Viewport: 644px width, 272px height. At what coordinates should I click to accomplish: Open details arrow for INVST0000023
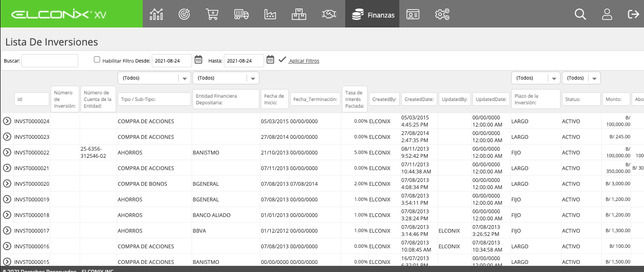pyautogui.click(x=7, y=136)
